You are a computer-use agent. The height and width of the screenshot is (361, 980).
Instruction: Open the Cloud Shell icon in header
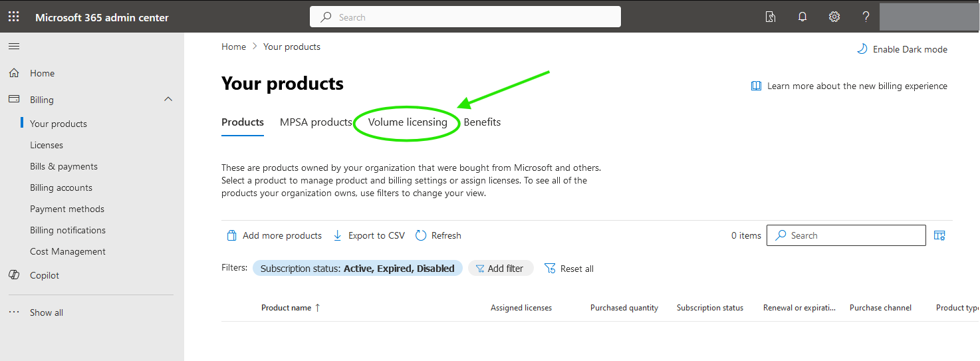pos(771,17)
